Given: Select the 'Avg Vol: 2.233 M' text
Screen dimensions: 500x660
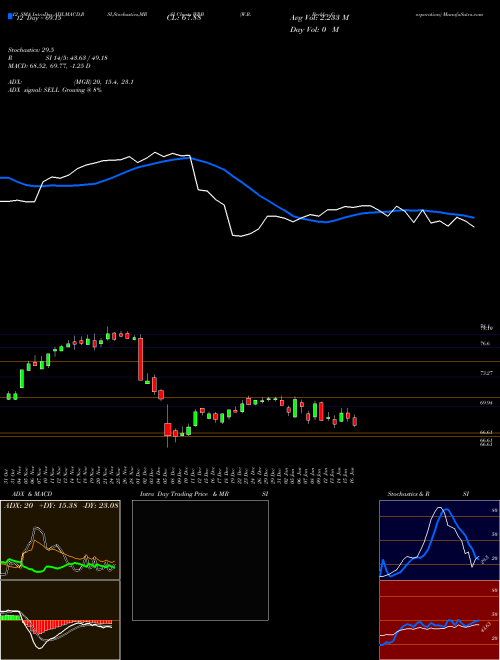Looking at the screenshot, I should pos(319,18).
